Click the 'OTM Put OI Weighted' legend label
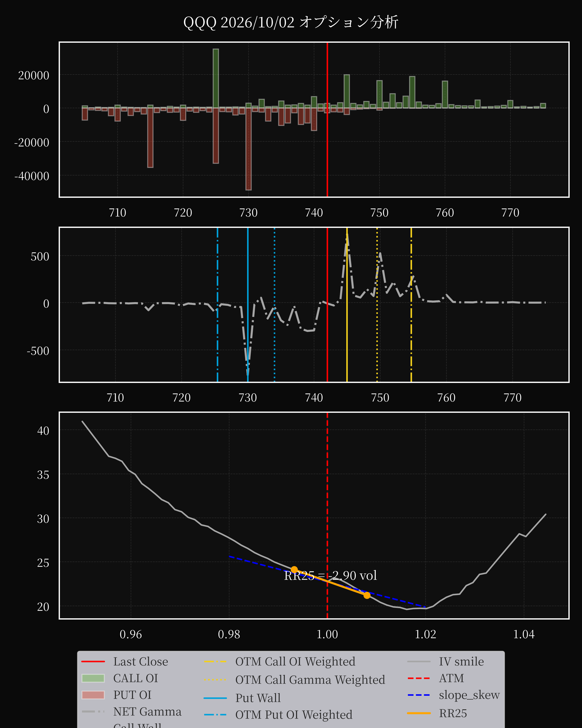Viewport: 582px width, 728px height. click(294, 715)
